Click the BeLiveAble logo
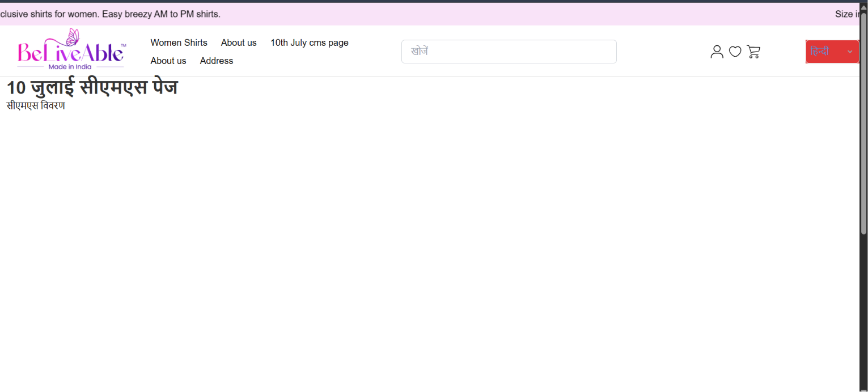Screen dimensions: 868x392 tap(71, 49)
